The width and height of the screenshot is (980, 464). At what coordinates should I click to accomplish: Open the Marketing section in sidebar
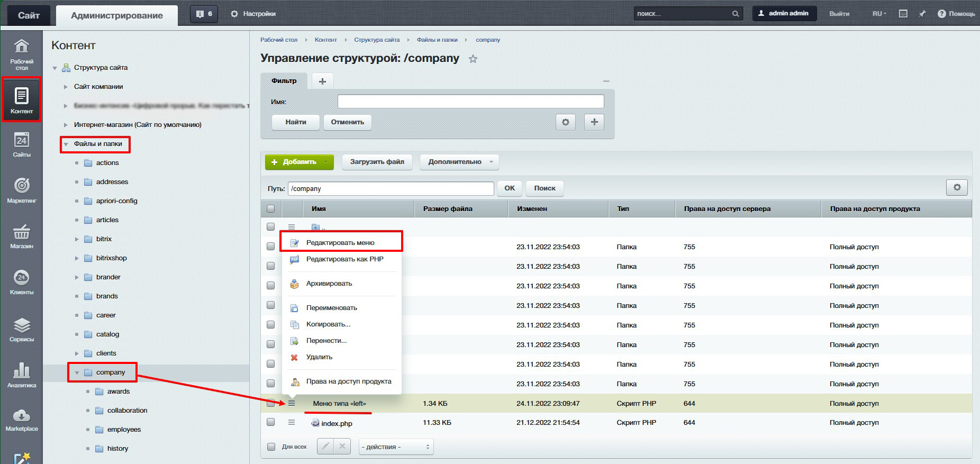[x=21, y=190]
